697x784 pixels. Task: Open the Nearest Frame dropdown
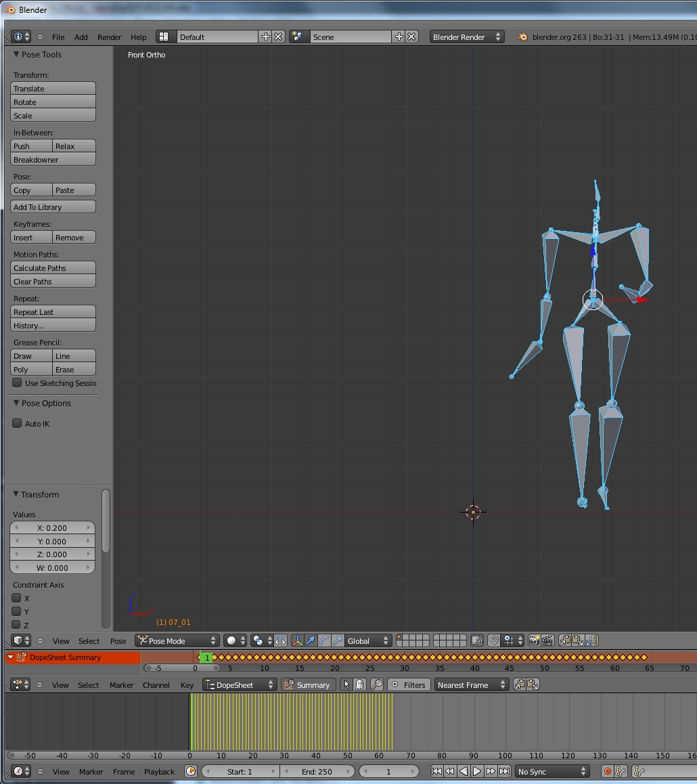[470, 684]
